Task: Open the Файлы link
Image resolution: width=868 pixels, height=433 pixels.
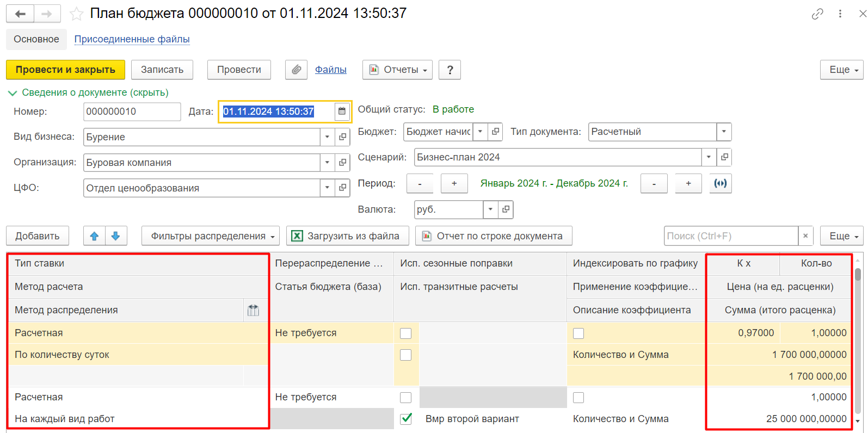Action: tap(331, 70)
